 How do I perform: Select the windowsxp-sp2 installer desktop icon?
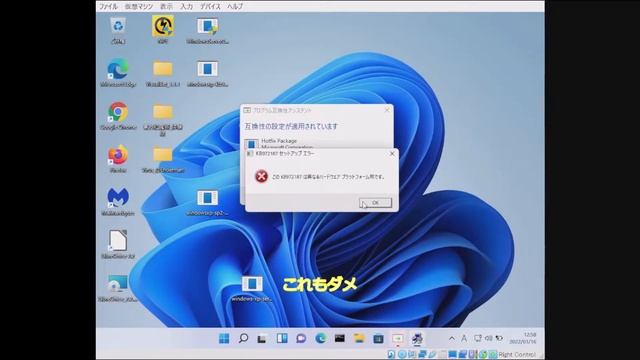point(207,202)
